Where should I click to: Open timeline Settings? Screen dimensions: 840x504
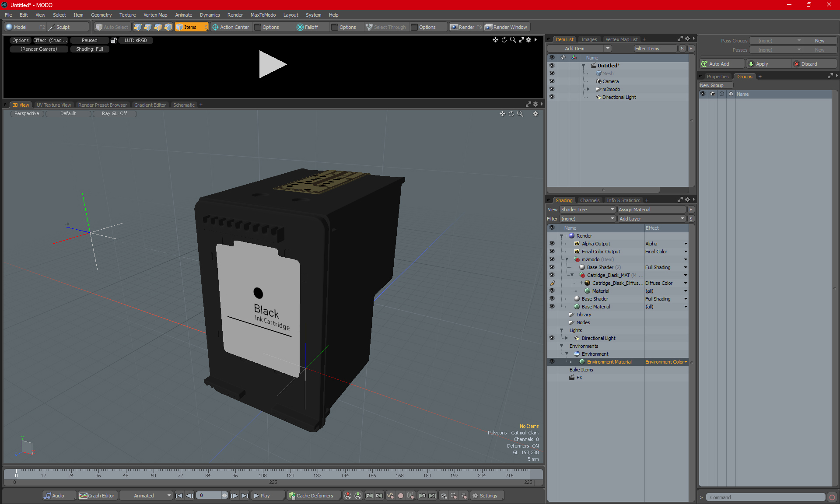(x=487, y=496)
